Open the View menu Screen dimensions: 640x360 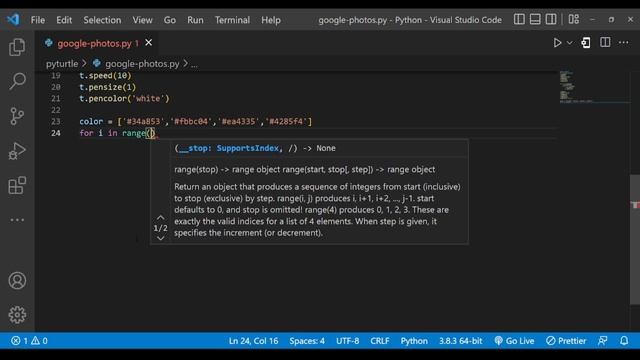pos(142,20)
